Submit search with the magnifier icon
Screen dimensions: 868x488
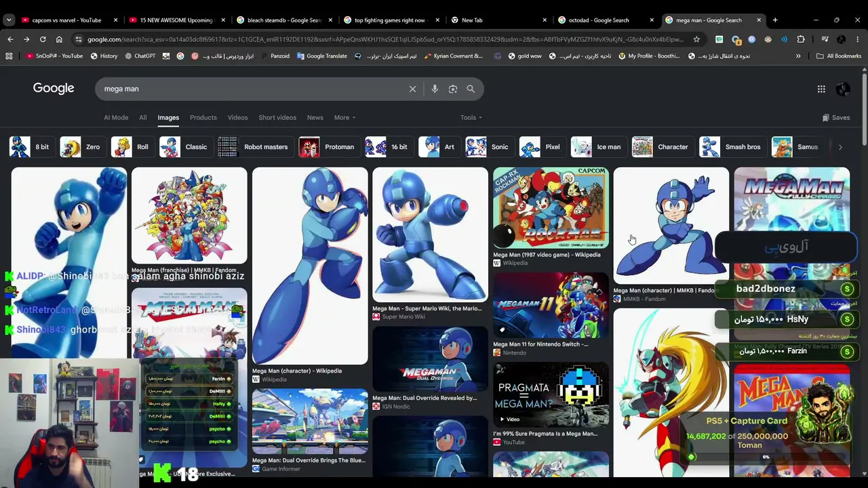471,89
